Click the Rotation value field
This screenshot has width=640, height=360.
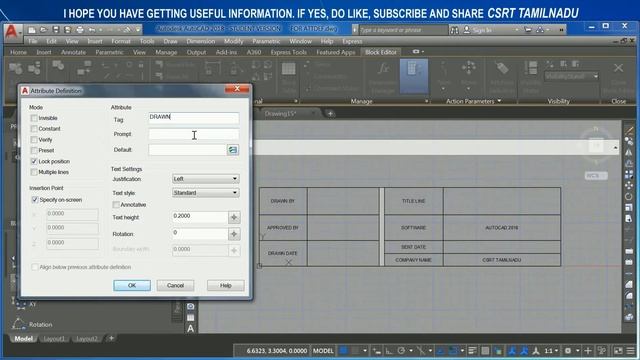(x=200, y=234)
